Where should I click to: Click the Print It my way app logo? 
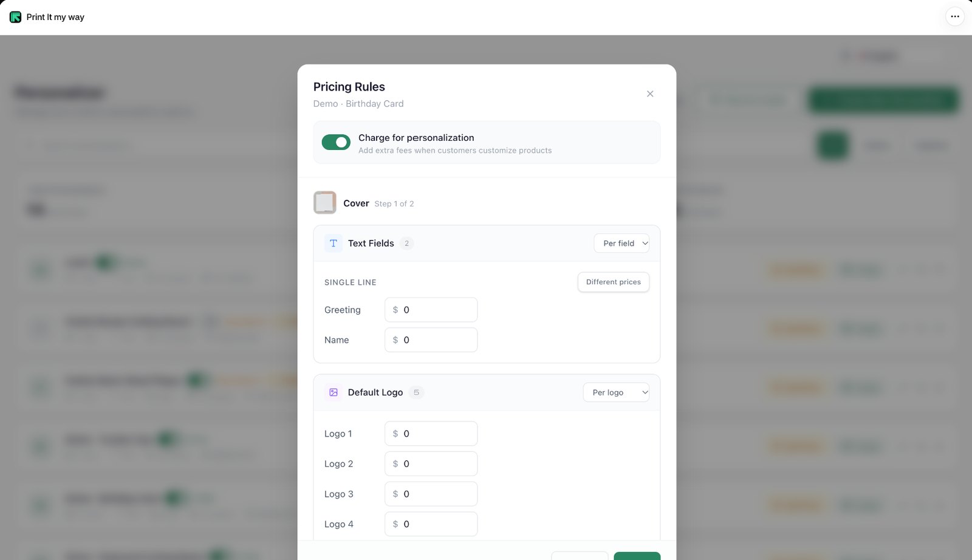(x=16, y=17)
